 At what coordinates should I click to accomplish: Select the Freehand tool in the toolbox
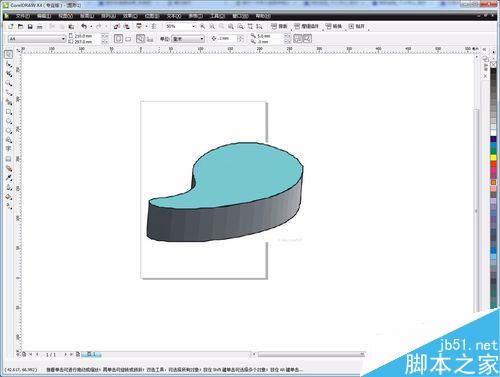click(9, 92)
